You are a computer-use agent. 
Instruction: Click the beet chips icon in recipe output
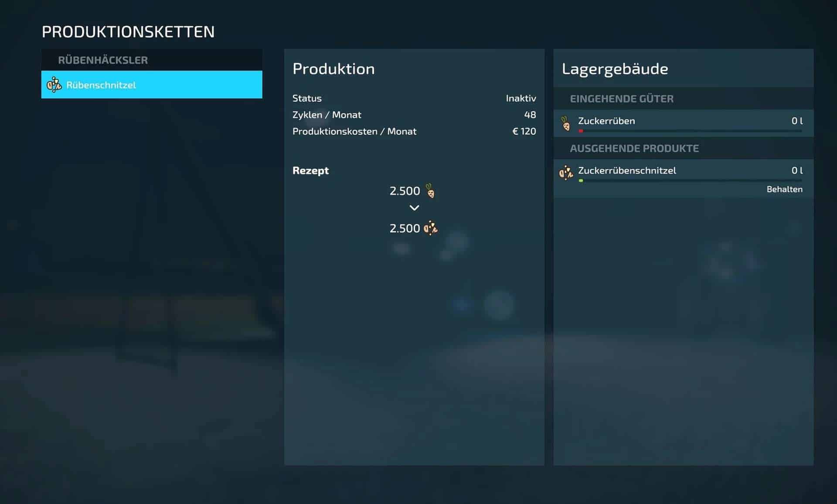click(x=431, y=228)
